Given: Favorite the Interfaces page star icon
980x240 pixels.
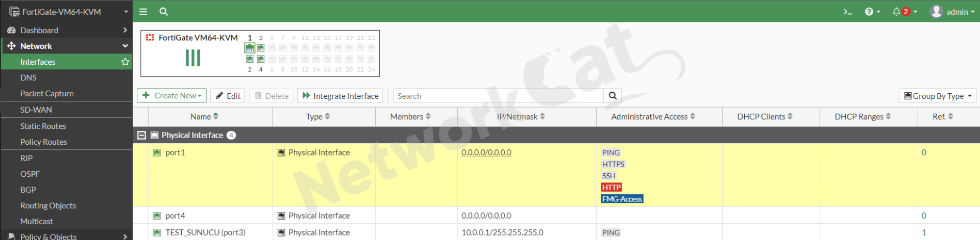Looking at the screenshot, I should [125, 62].
